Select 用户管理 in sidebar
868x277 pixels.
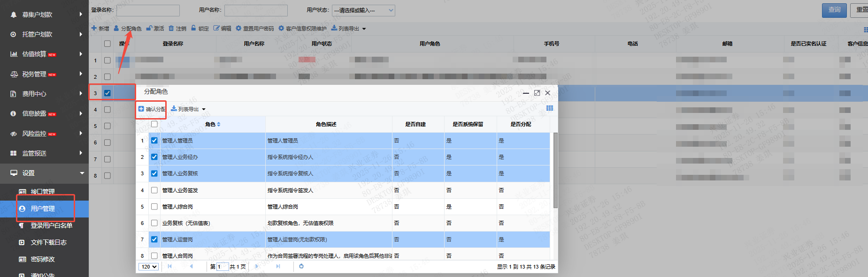[44, 209]
